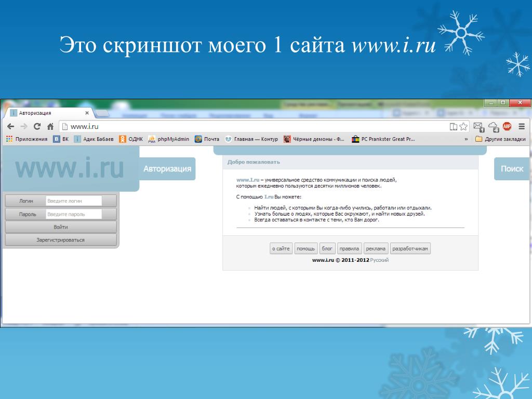Select the Авторизация browser tab
Screen dimensions: 532x399
[x=49, y=113]
